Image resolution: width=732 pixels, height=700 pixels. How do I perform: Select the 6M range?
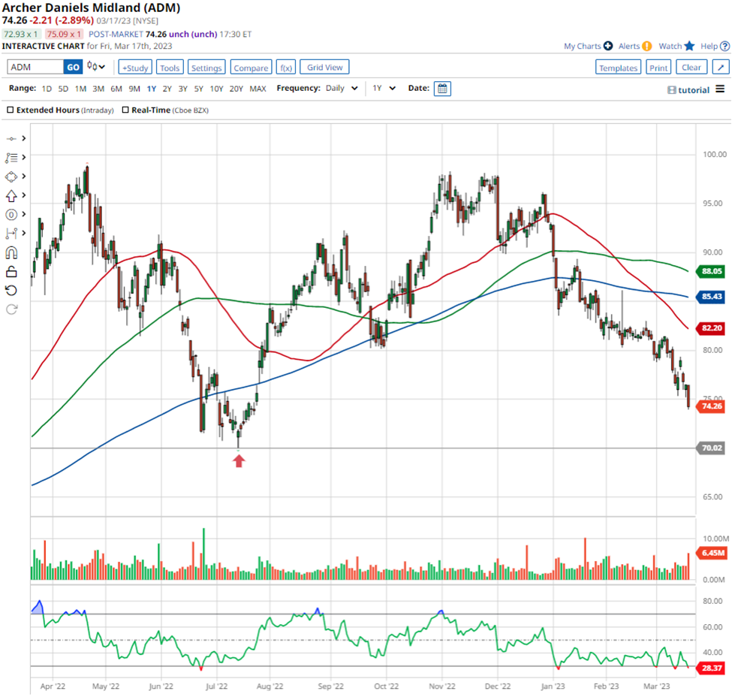click(x=116, y=89)
